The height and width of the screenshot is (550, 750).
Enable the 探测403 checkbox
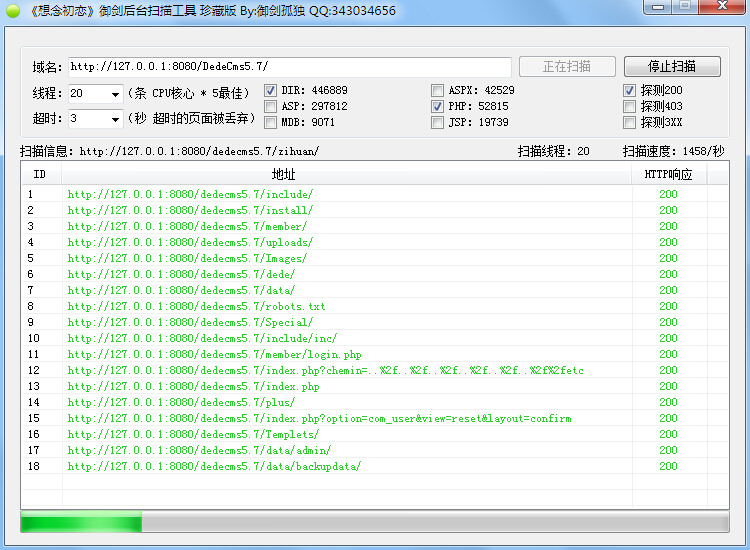click(630, 107)
